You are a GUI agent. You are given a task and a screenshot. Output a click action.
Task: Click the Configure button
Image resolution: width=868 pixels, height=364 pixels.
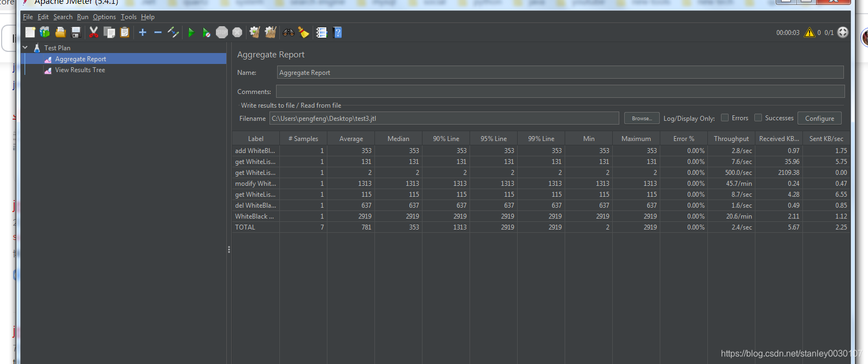(819, 118)
